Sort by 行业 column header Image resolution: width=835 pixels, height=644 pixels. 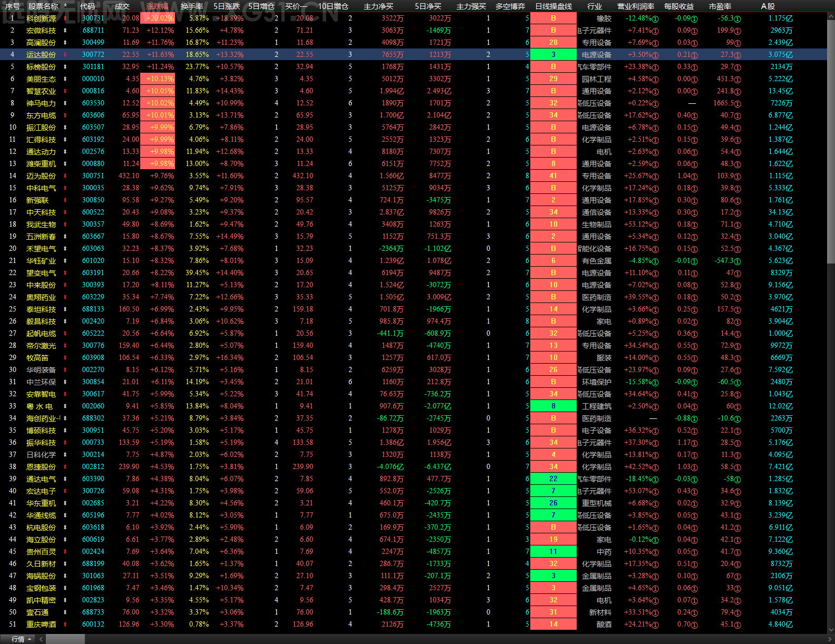(x=595, y=6)
